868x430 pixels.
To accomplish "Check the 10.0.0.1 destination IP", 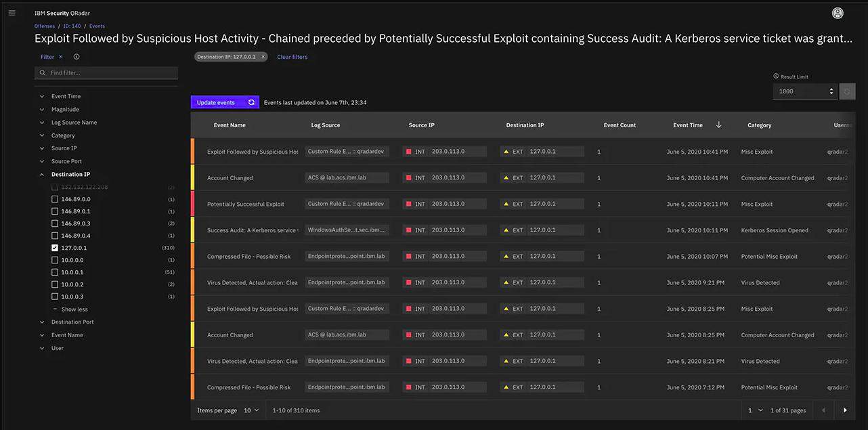I will point(55,272).
